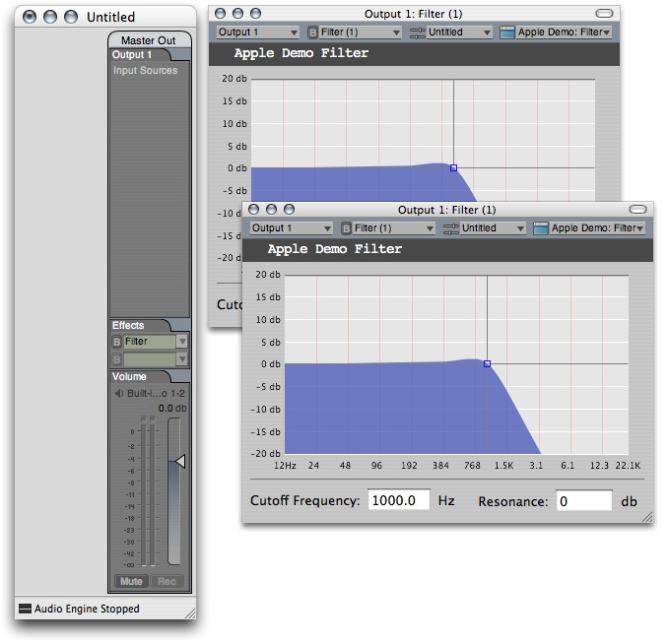Select the Master Out tab
Screen dimensions: 669x644
click(x=149, y=40)
